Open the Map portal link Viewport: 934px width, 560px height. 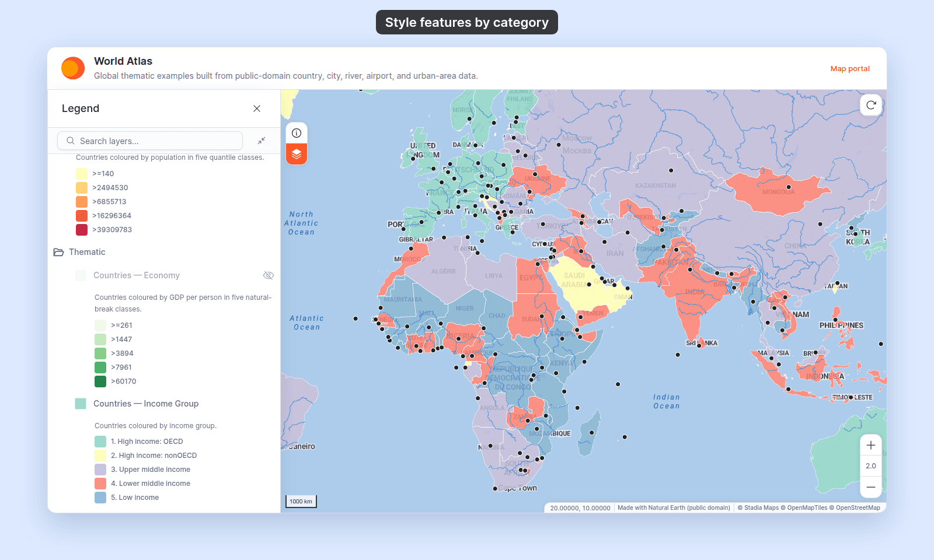click(850, 69)
